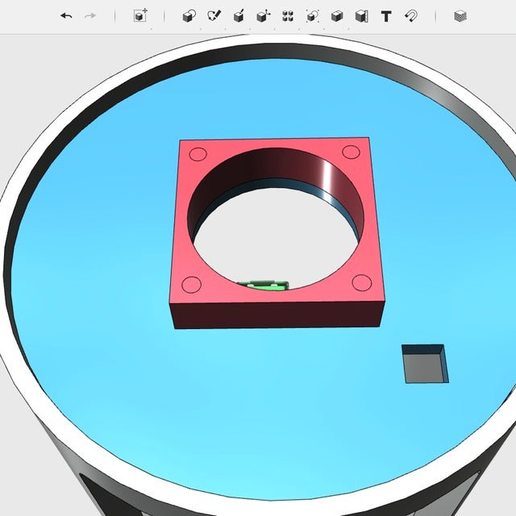
Task: Open the Modify tool
Action: [263, 16]
